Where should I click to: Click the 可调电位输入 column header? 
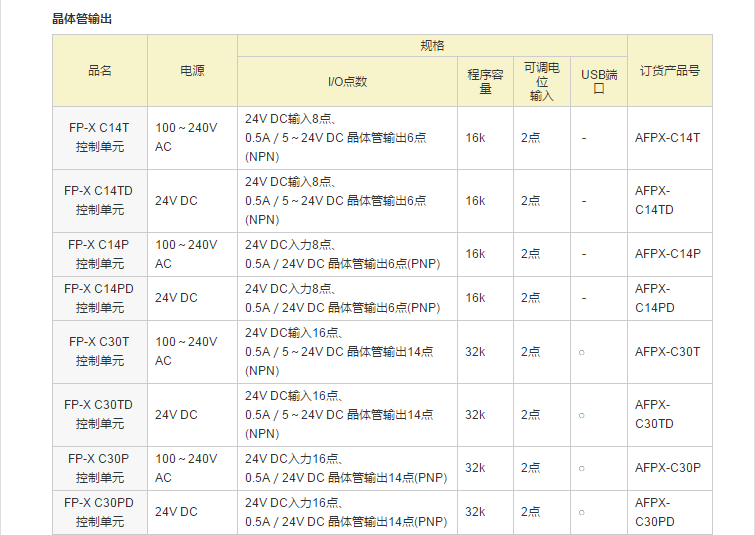542,81
